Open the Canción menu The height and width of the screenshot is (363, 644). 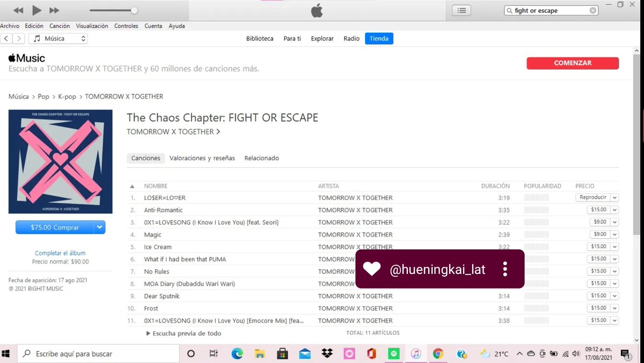60,26
